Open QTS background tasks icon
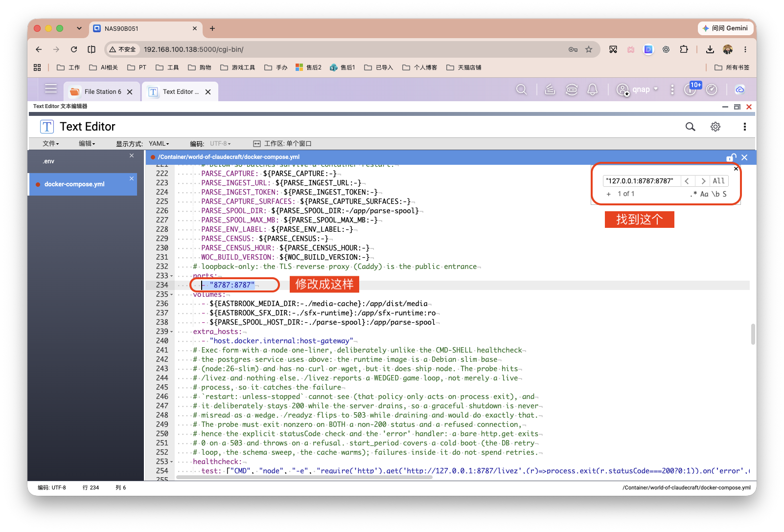Screen dimensions: 784x532 [550, 89]
